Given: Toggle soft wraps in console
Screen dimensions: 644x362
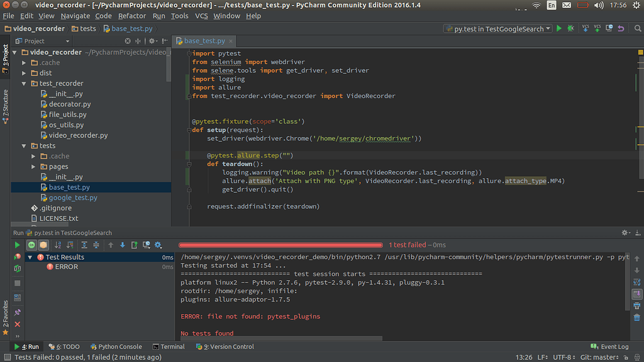Looking at the screenshot, I should 636,283.
